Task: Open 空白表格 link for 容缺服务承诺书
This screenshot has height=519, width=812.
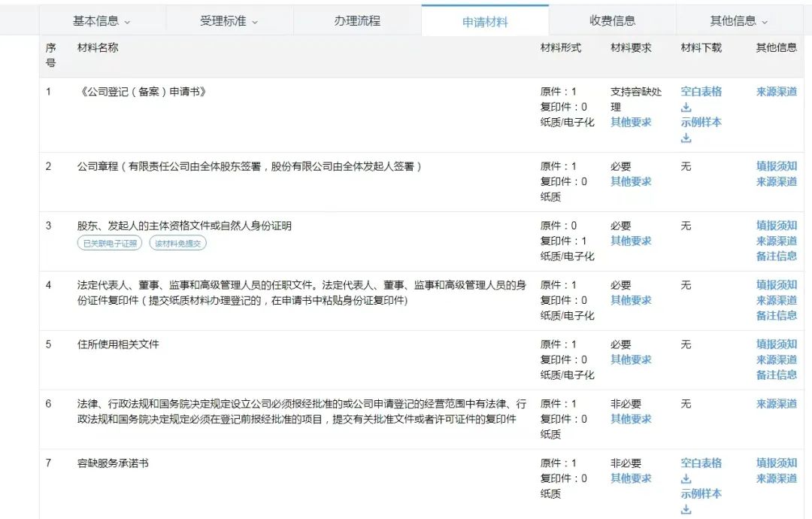Action: click(x=701, y=463)
